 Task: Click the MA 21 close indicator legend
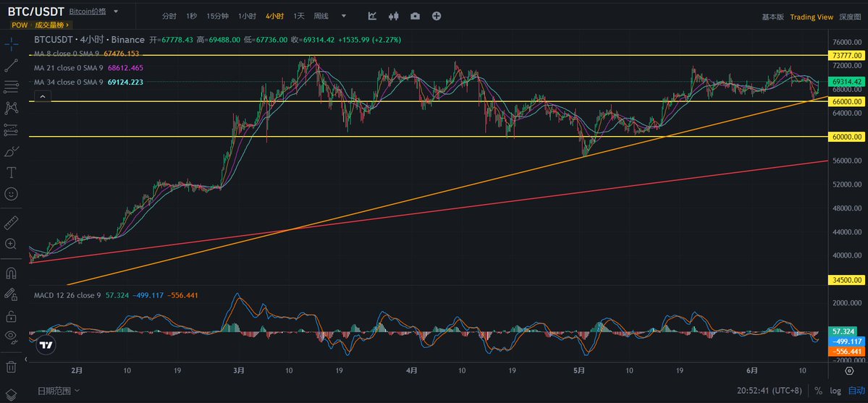pyautogui.click(x=88, y=68)
